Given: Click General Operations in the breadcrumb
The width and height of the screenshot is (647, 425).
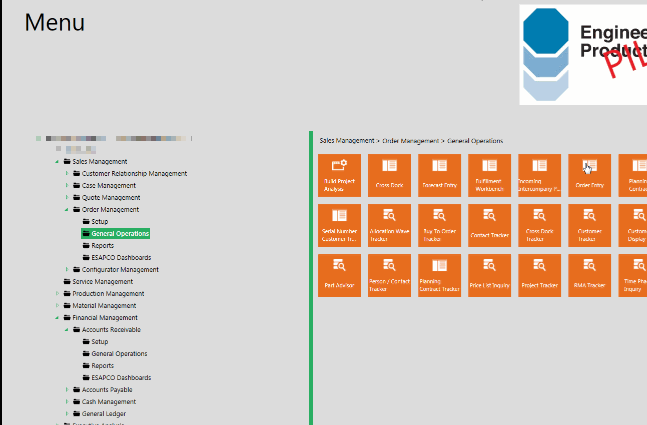Looking at the screenshot, I should [x=475, y=141].
